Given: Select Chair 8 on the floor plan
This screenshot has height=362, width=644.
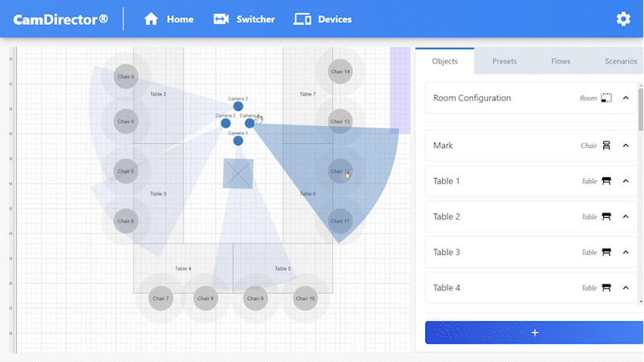Looking at the screenshot, I should tap(205, 298).
